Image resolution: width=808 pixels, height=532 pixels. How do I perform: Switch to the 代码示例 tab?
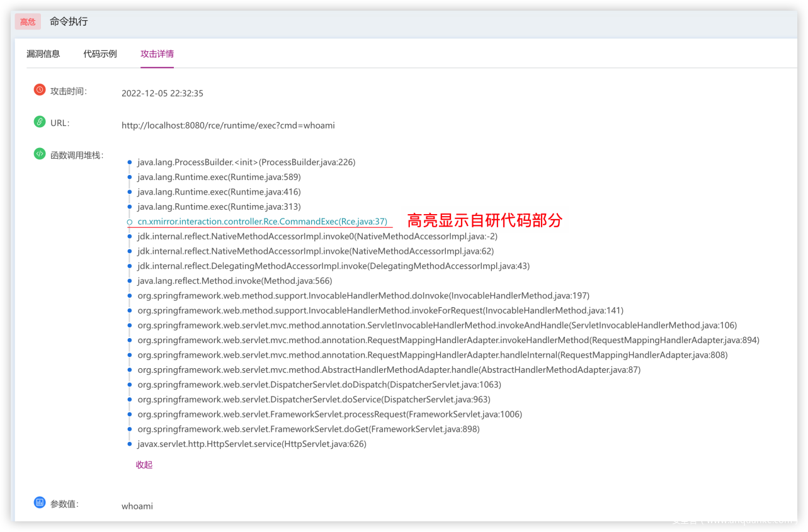point(100,54)
